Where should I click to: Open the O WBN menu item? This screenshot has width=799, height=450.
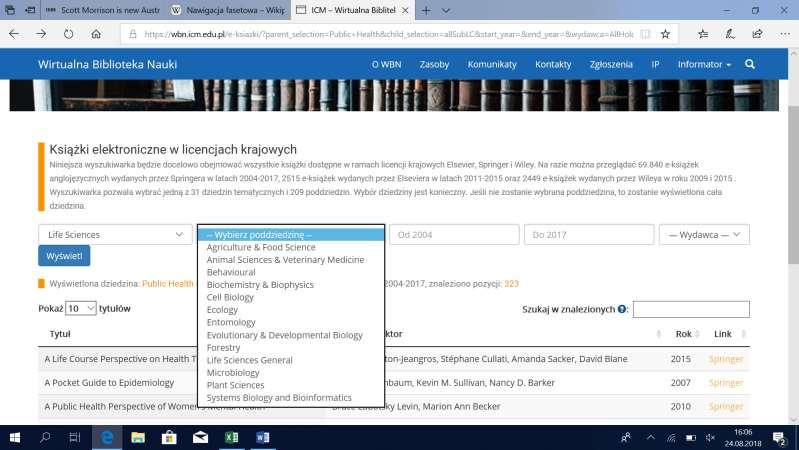[x=386, y=64]
